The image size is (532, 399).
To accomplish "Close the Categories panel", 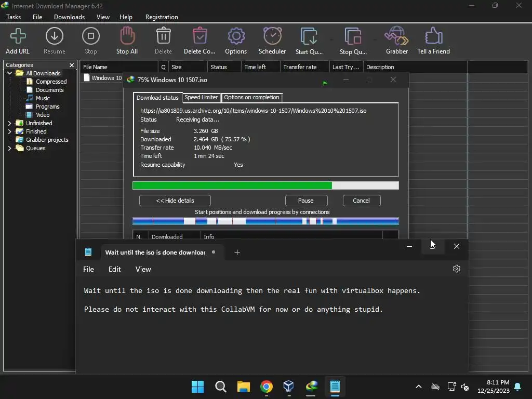I will (x=72, y=65).
